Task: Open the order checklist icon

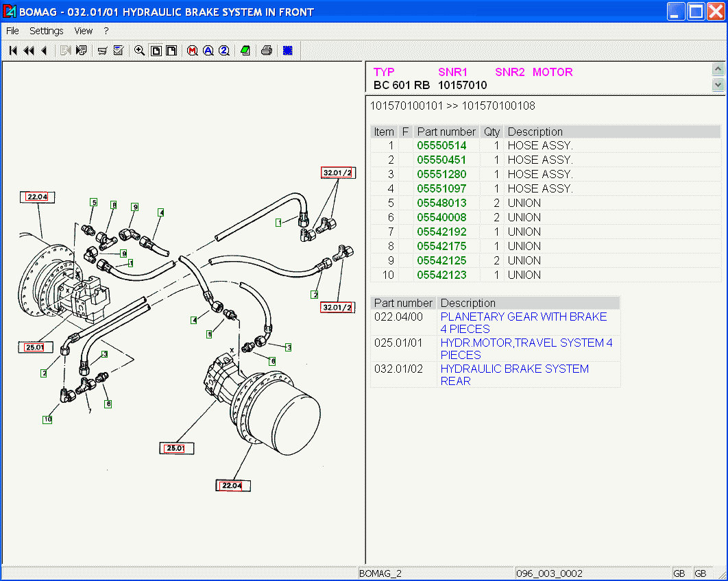Action: tap(119, 51)
